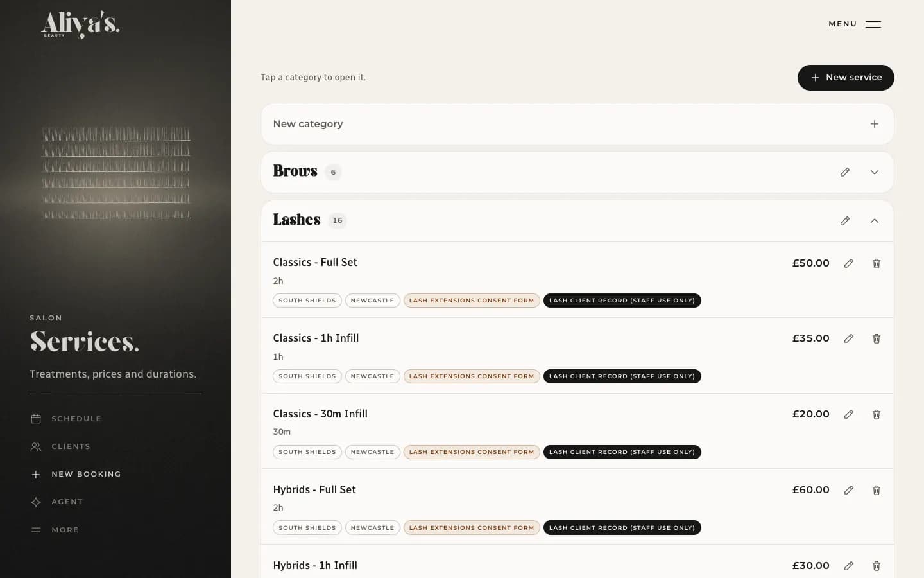Edit the Brows category with pencil icon

(x=845, y=172)
